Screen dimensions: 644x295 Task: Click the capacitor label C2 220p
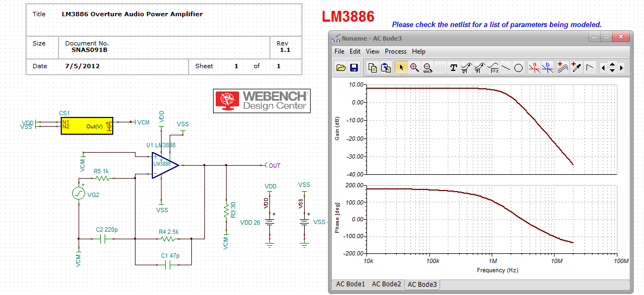pyautogui.click(x=107, y=230)
